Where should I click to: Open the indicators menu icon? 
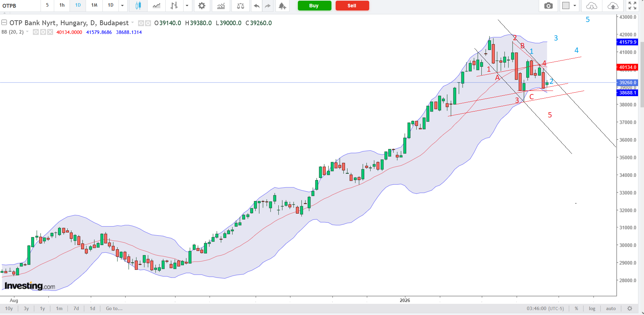[221, 6]
